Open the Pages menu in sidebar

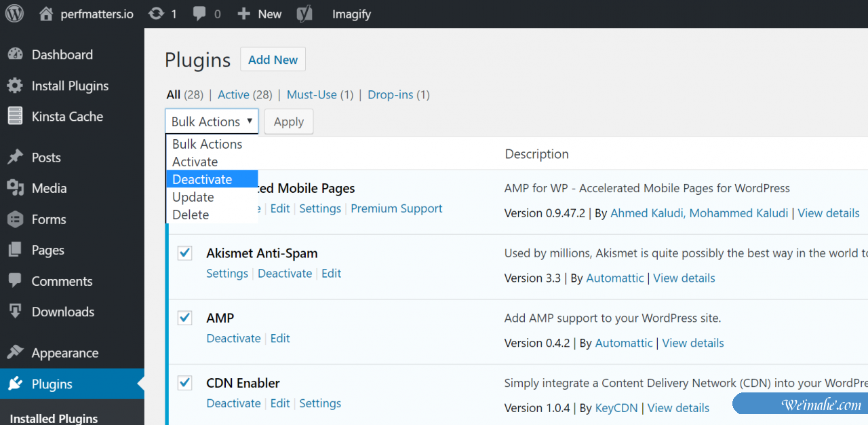pos(47,250)
